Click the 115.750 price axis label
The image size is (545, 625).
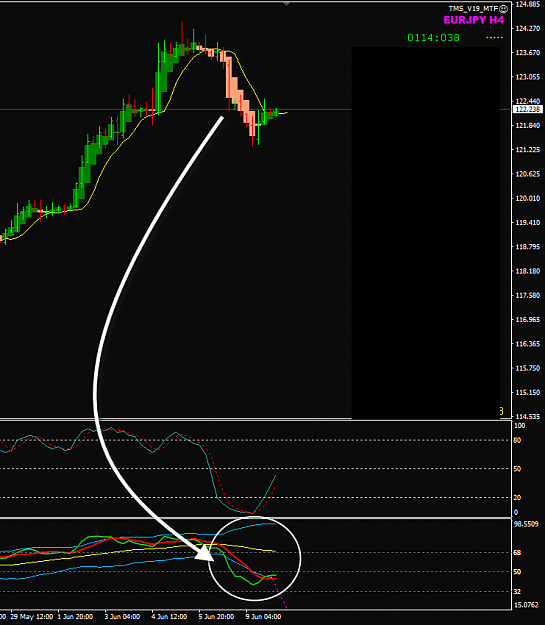click(x=527, y=368)
